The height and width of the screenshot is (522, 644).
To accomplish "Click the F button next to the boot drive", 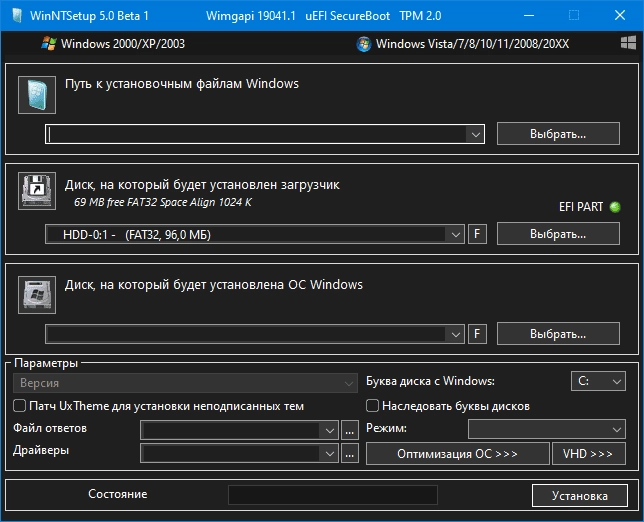I will pyautogui.click(x=477, y=234).
